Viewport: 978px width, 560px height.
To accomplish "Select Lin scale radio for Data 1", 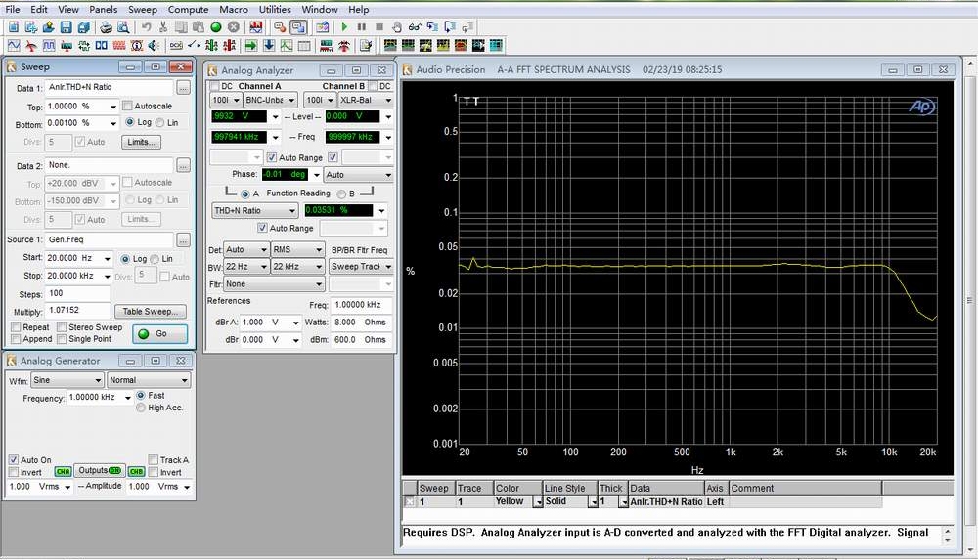I will coord(160,123).
